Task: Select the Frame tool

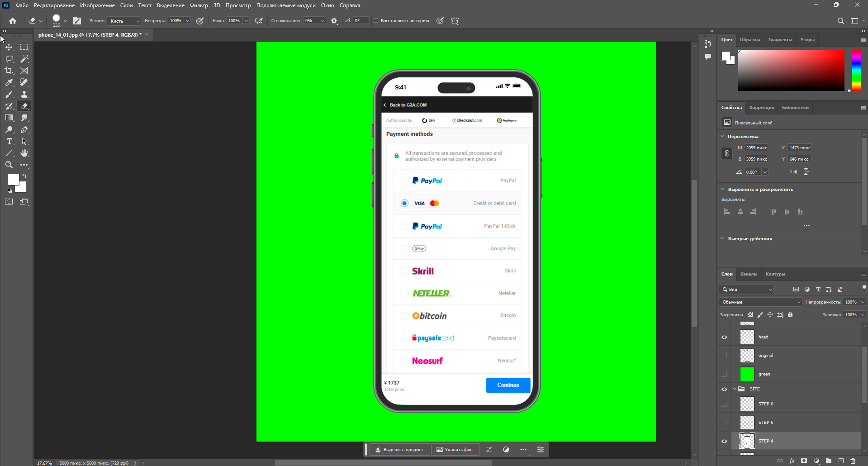Action: click(24, 71)
